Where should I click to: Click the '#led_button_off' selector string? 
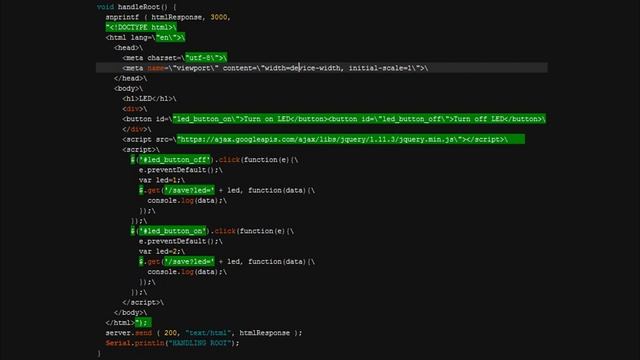click(175, 160)
